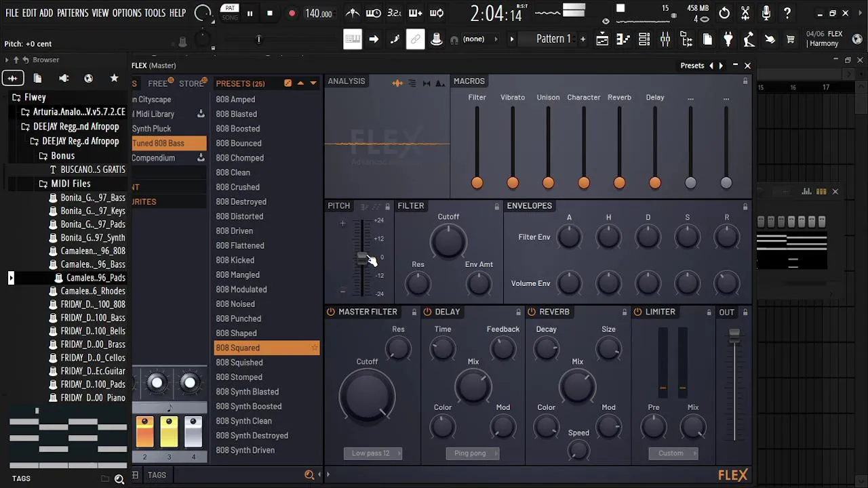Toggle Master Filter power button
The image size is (868, 488).
coord(331,312)
